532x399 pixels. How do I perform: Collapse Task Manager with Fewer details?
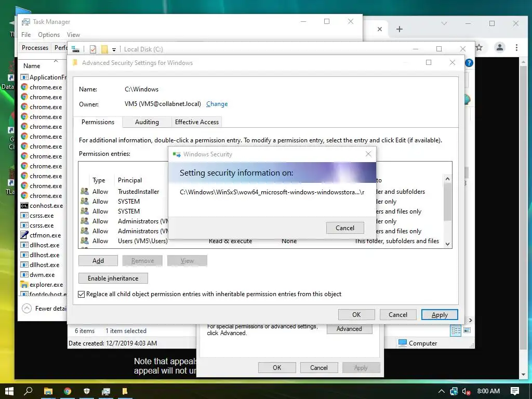[44, 309]
